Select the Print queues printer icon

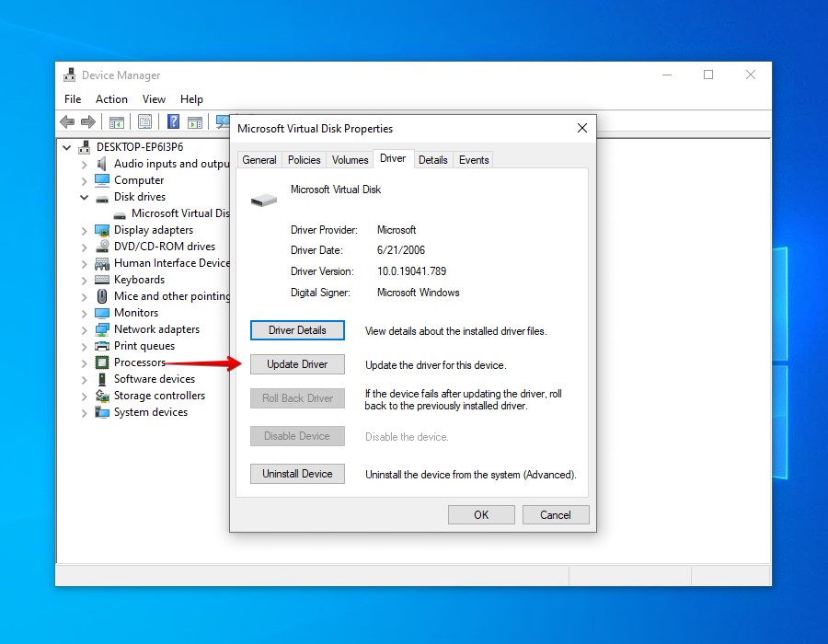pyautogui.click(x=102, y=346)
